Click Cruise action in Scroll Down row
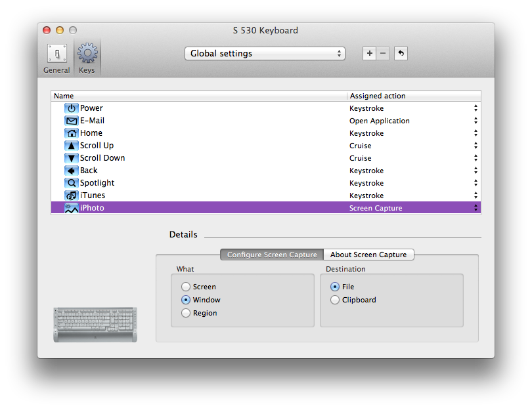Image resolution: width=532 pixels, height=410 pixels. [361, 158]
